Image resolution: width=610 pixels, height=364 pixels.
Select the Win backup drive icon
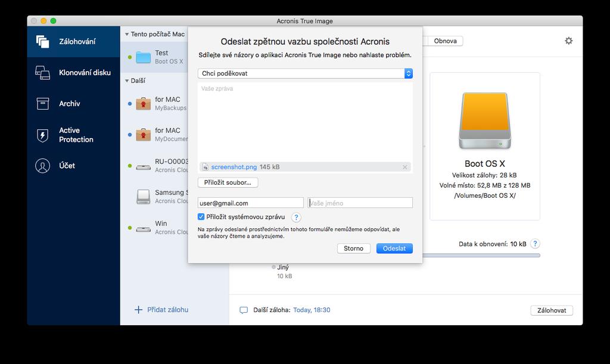(x=143, y=229)
